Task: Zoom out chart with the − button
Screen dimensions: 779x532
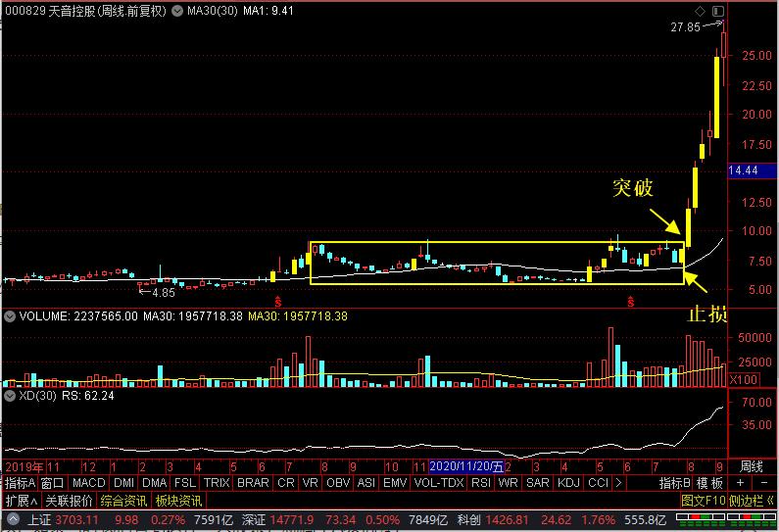Action: [x=764, y=482]
